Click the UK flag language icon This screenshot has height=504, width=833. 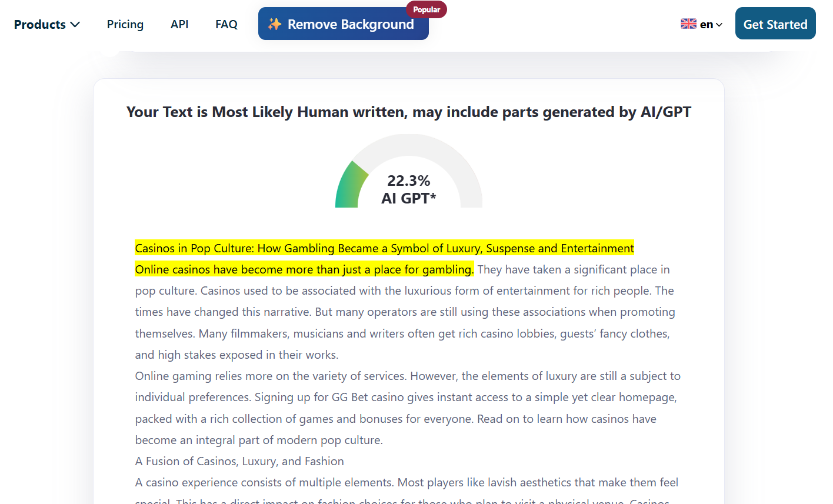click(x=688, y=24)
